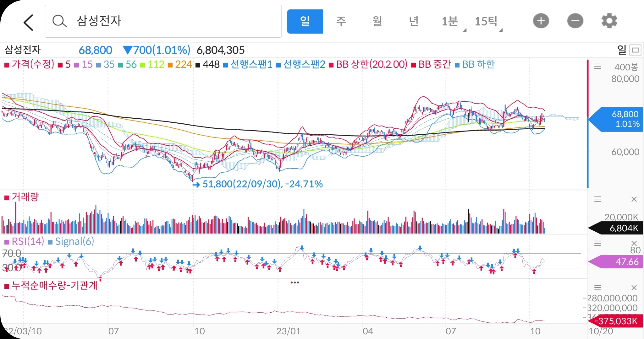644x339 pixels.
Task: Zoom out with the minus icon
Action: [x=575, y=21]
